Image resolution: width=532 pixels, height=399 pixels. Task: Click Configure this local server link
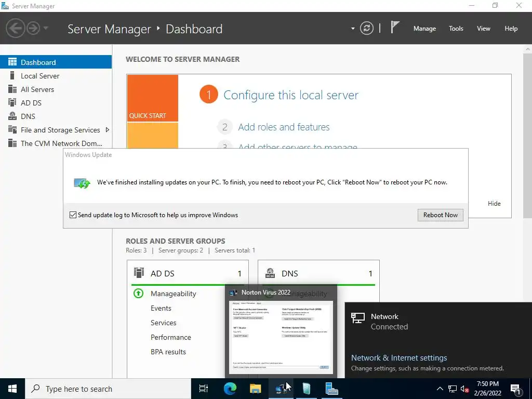click(291, 95)
